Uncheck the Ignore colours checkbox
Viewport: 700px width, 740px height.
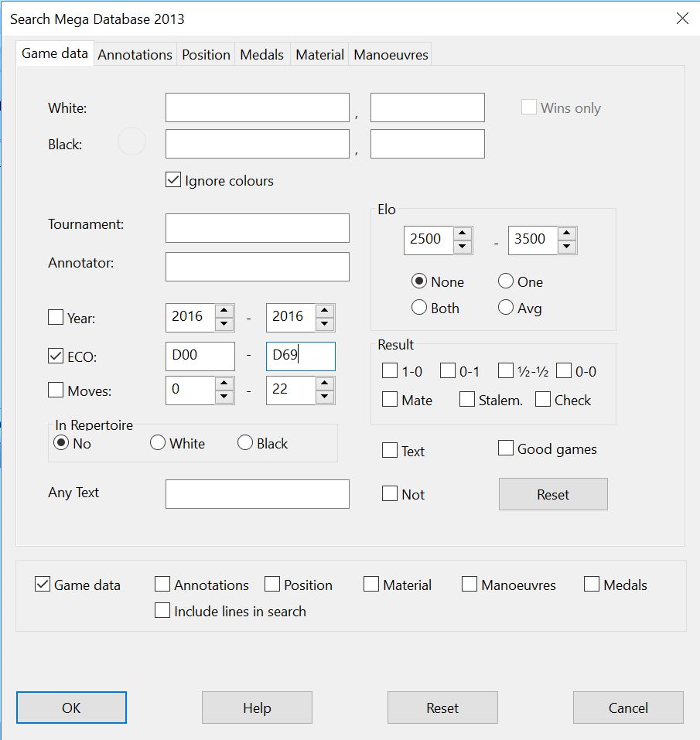173,180
